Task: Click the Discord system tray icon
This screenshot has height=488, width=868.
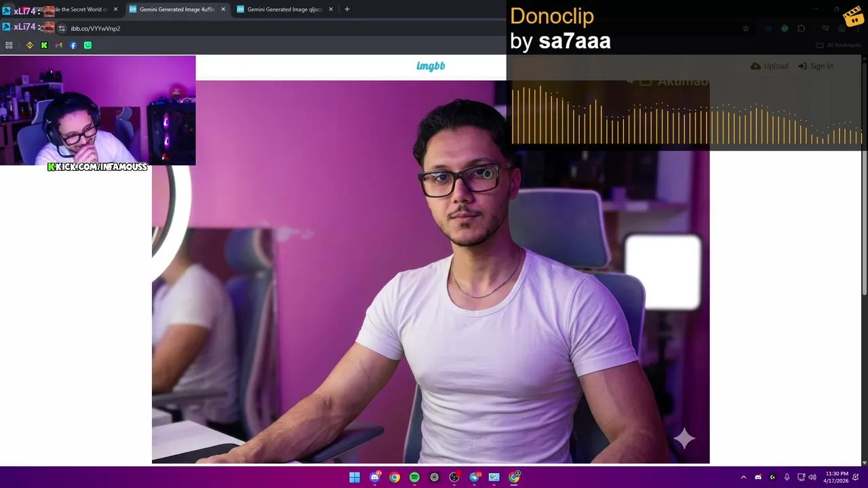Action: (x=758, y=478)
